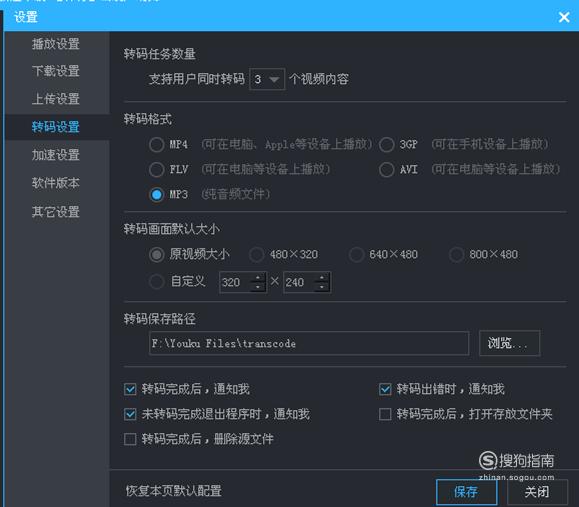Click the transcode save path field
This screenshot has width=579, height=507.
pyautogui.click(x=309, y=343)
